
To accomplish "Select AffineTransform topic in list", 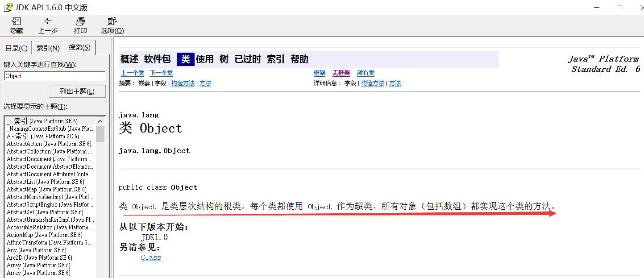I will (x=50, y=242).
